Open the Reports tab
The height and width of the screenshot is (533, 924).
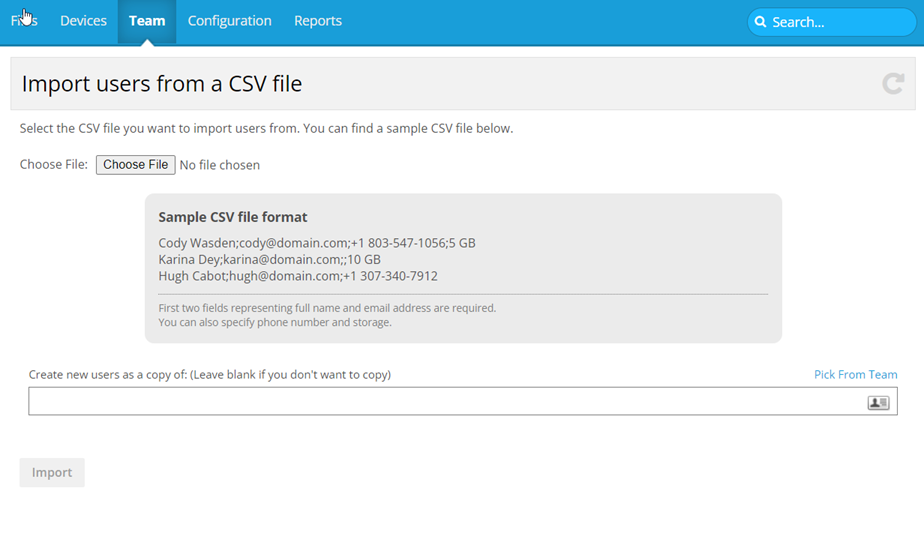point(318,21)
